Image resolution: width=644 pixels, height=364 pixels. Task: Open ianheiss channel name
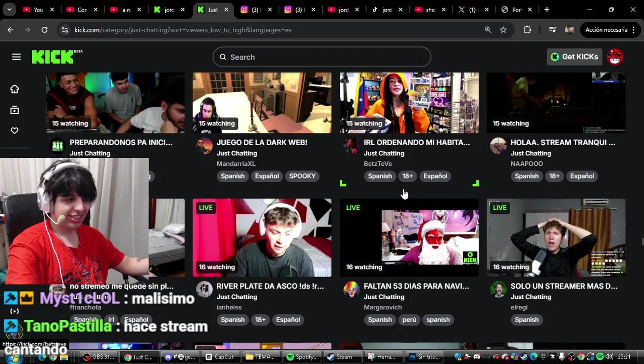[229, 307]
